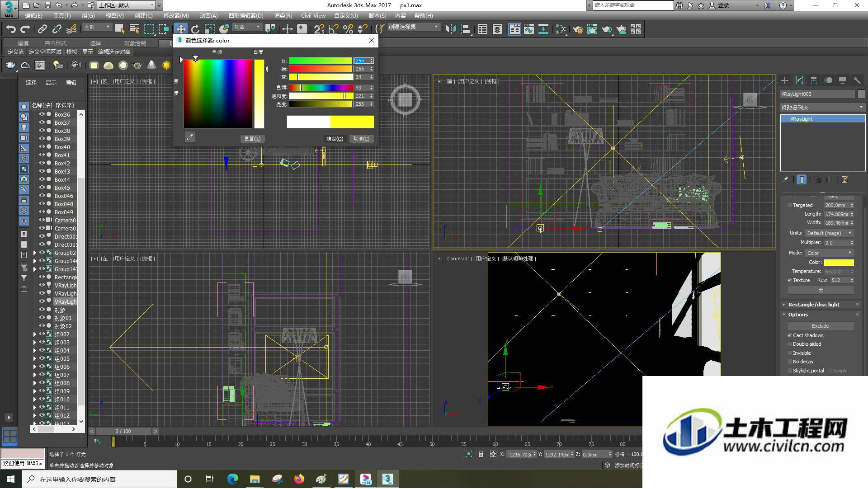Viewport: 868px width, 489px height.
Task: Uncheck the Texture checkbox
Action: [790, 280]
